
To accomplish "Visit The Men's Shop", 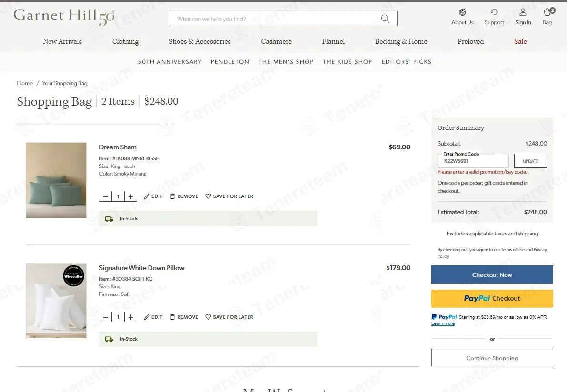I will click(x=286, y=62).
